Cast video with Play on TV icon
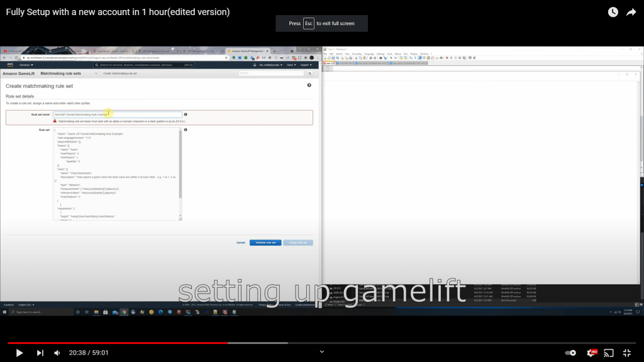This screenshot has width=644, height=362. [x=609, y=353]
